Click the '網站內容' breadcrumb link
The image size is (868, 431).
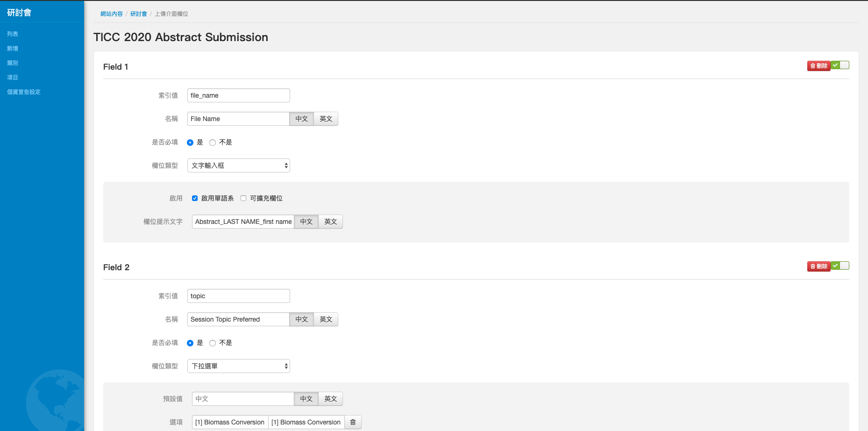pos(111,14)
